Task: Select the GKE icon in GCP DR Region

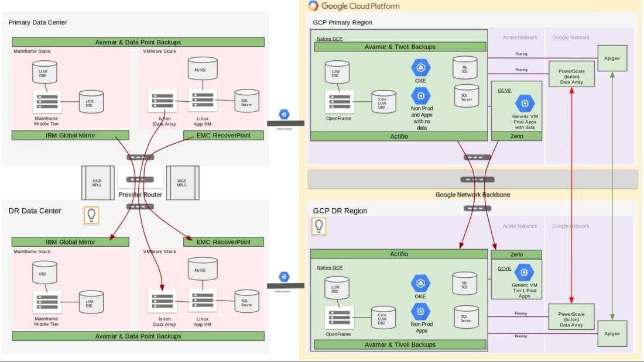Action: 420,283
